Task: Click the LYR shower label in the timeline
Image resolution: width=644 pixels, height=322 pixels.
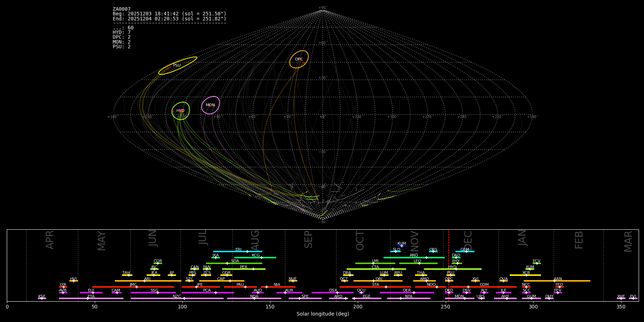Action: pyautogui.click(x=63, y=285)
